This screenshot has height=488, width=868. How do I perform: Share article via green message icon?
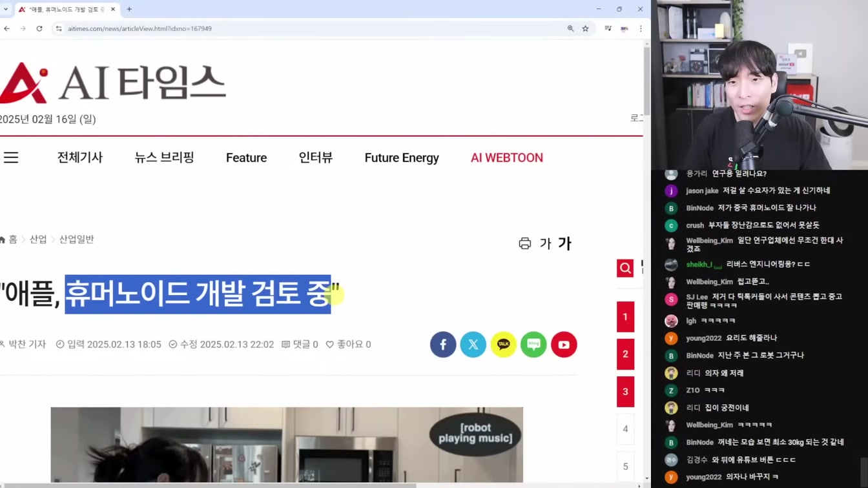[x=533, y=345]
